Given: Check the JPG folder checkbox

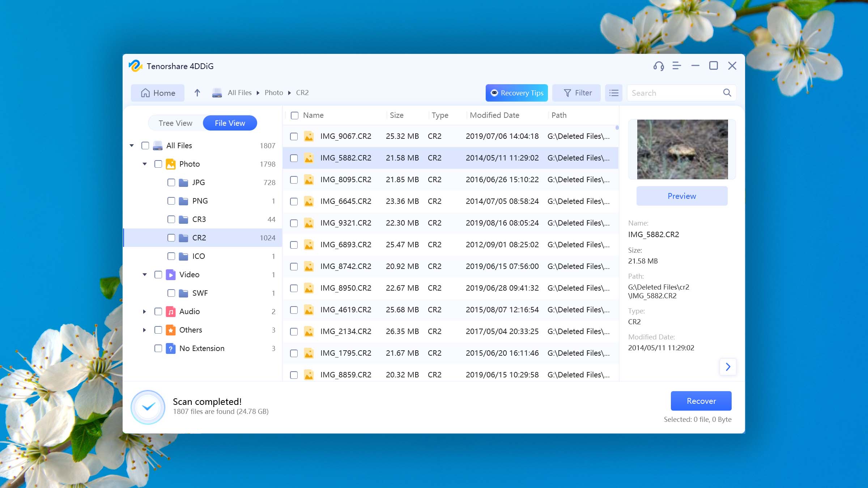Looking at the screenshot, I should tap(171, 183).
